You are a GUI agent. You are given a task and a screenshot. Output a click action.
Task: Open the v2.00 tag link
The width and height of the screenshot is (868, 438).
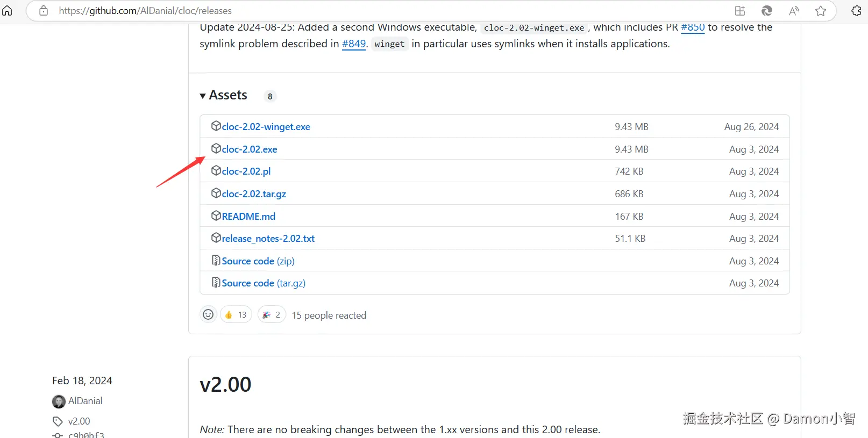coord(79,421)
